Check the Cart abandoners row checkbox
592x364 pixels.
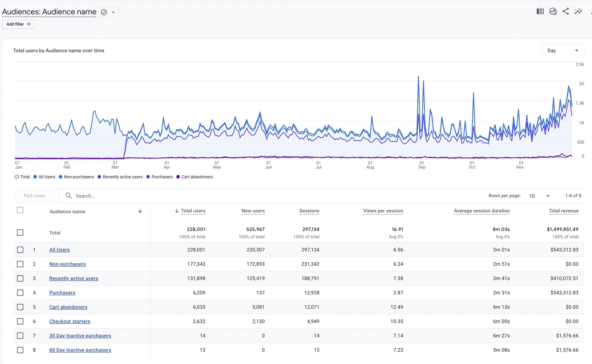tap(20, 307)
